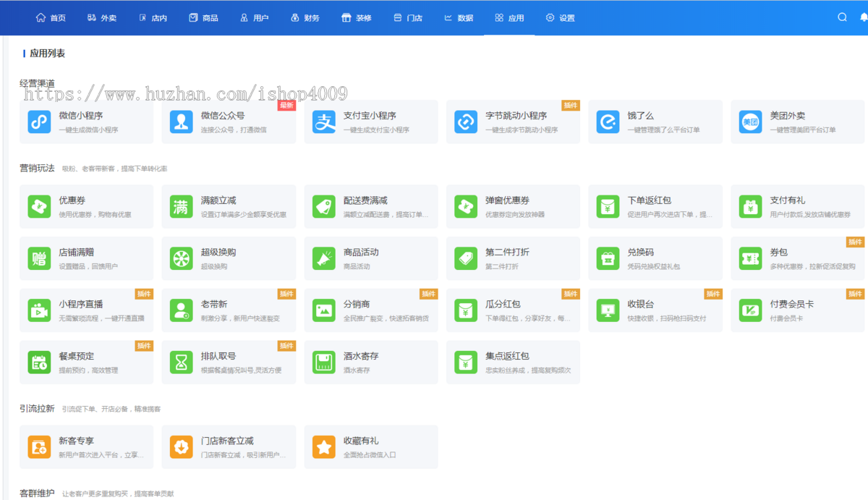Switch to the 门店 menu

[408, 18]
